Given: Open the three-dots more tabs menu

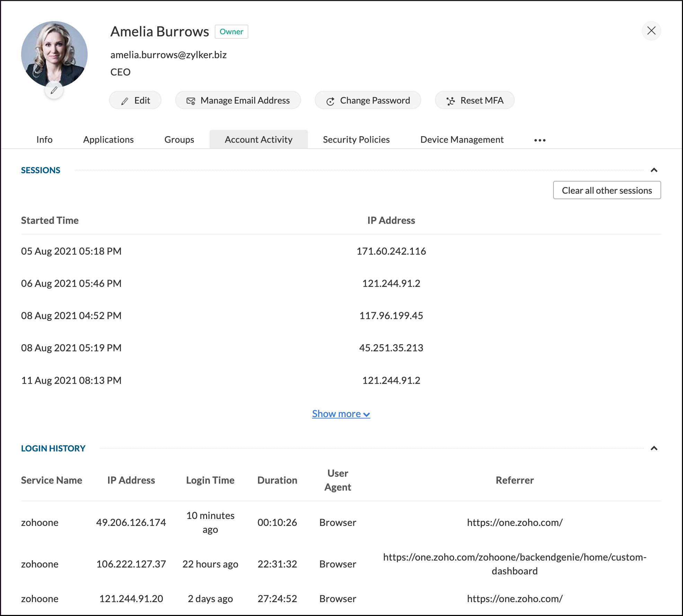Looking at the screenshot, I should click(x=540, y=140).
